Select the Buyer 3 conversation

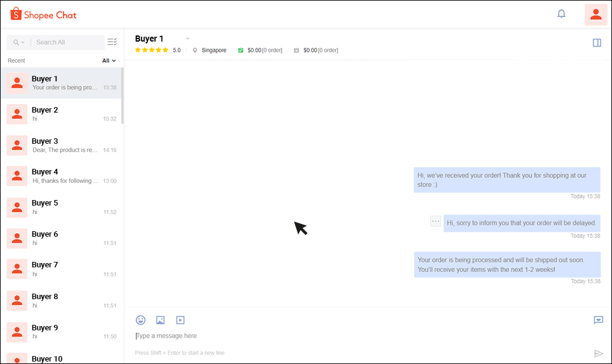[x=61, y=145]
